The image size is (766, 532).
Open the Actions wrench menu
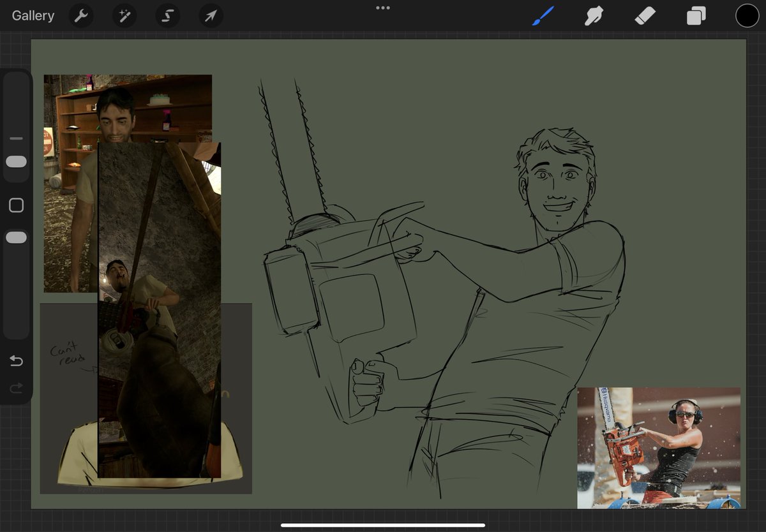(81, 16)
